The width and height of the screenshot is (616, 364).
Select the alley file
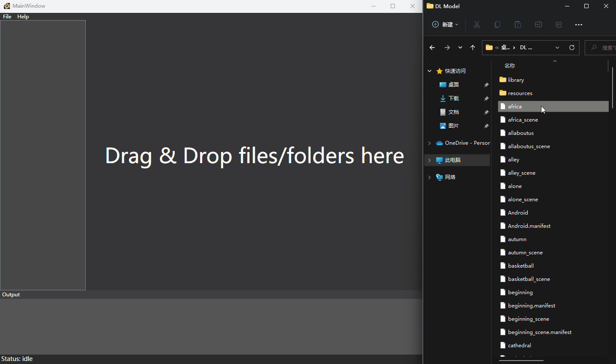coord(553,160)
